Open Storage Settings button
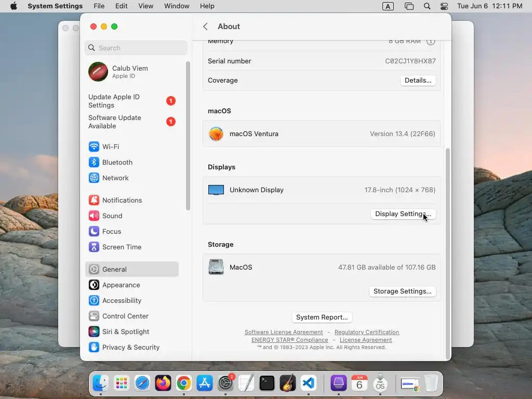 403,291
